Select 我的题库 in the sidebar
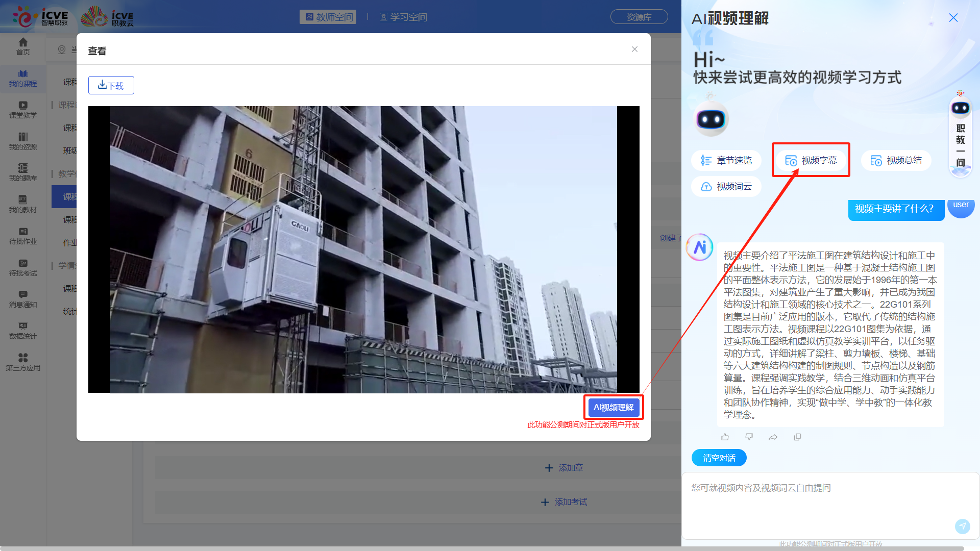Viewport: 980px width, 551px height. point(22,172)
